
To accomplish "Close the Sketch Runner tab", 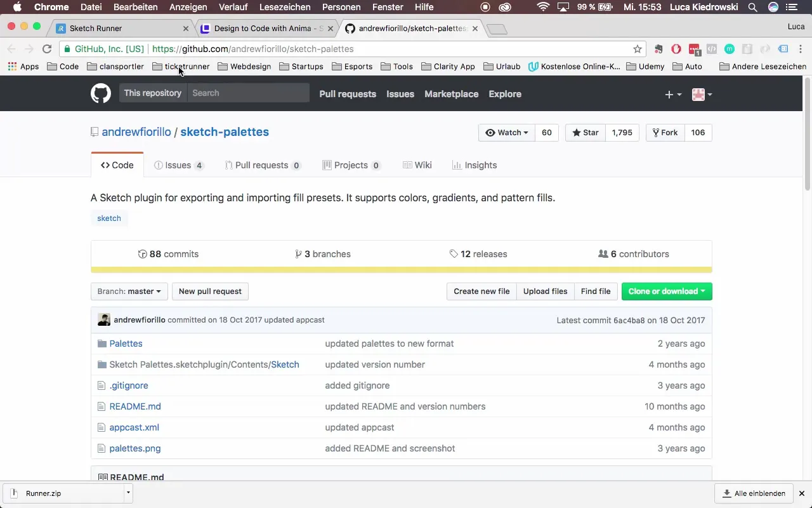I will [186, 29].
